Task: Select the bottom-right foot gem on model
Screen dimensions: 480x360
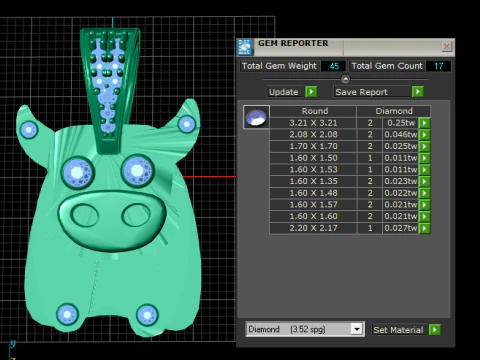Action: (147, 315)
